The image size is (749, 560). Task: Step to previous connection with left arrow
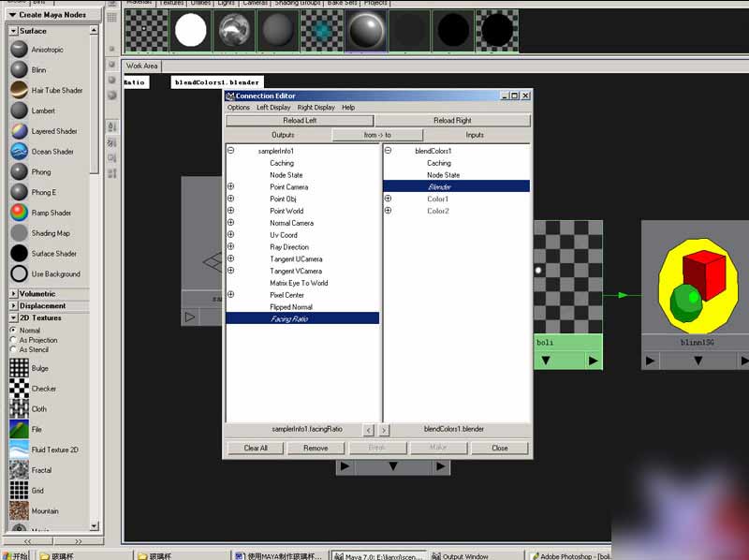368,431
